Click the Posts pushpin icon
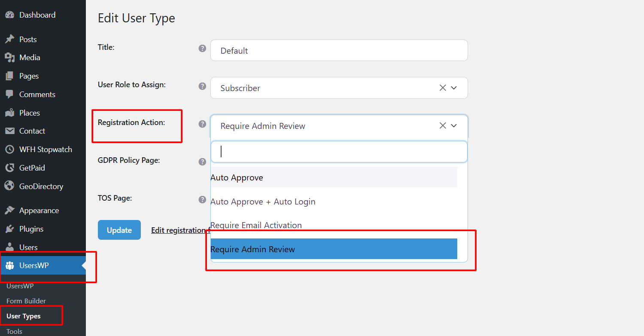 point(9,40)
